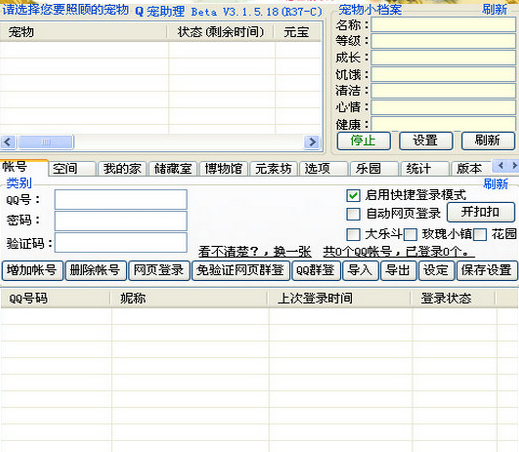Click the 宠物 column header
Image resolution: width=519 pixels, height=452 pixels.
coord(83,32)
